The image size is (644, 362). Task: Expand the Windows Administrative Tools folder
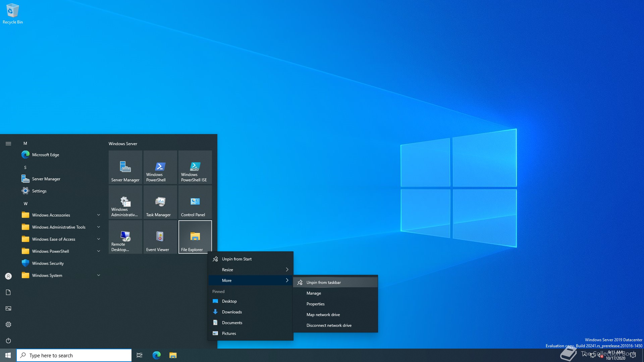click(x=61, y=227)
